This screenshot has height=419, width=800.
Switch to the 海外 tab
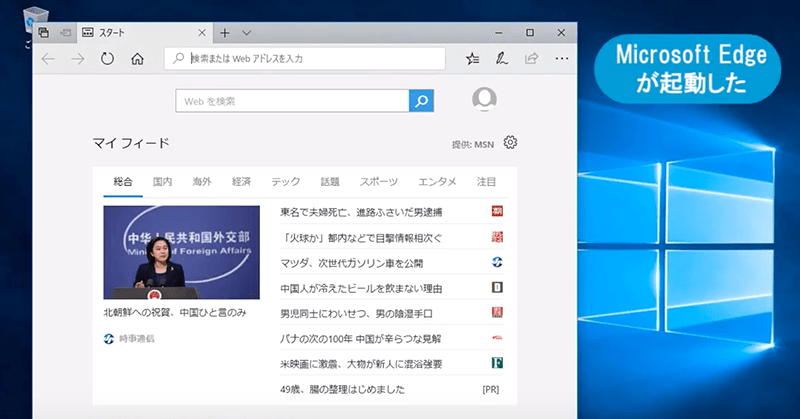[x=202, y=182]
